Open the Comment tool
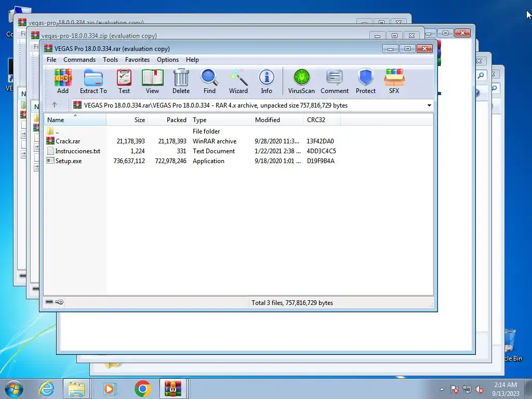The width and height of the screenshot is (532, 399). (335, 81)
